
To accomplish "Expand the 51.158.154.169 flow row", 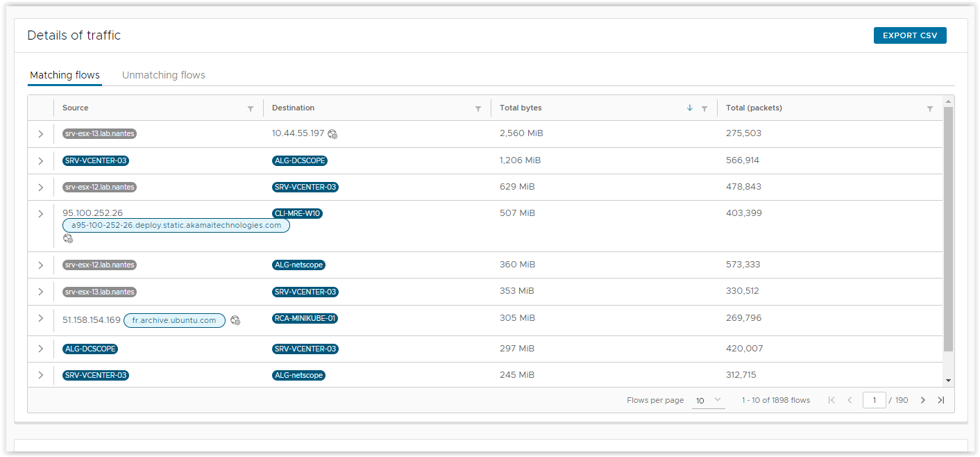I will point(41,318).
